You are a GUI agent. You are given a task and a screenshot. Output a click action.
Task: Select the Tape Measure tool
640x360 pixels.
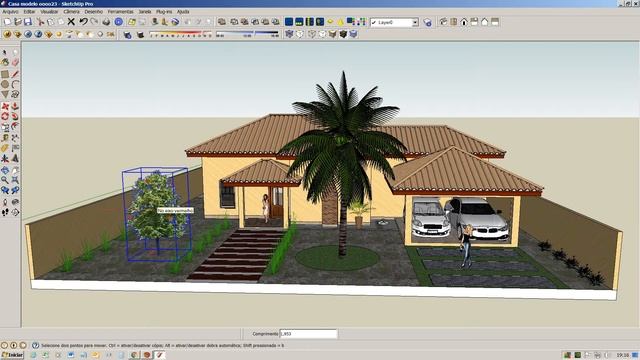coord(5,138)
